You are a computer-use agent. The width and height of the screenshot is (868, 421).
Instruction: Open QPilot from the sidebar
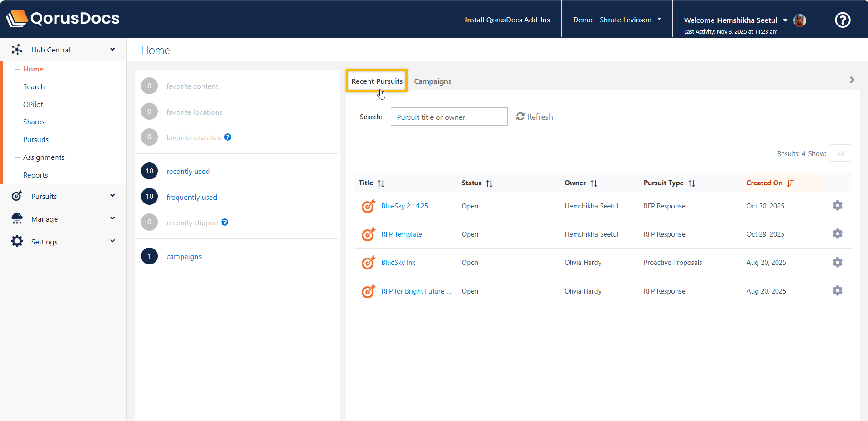33,104
